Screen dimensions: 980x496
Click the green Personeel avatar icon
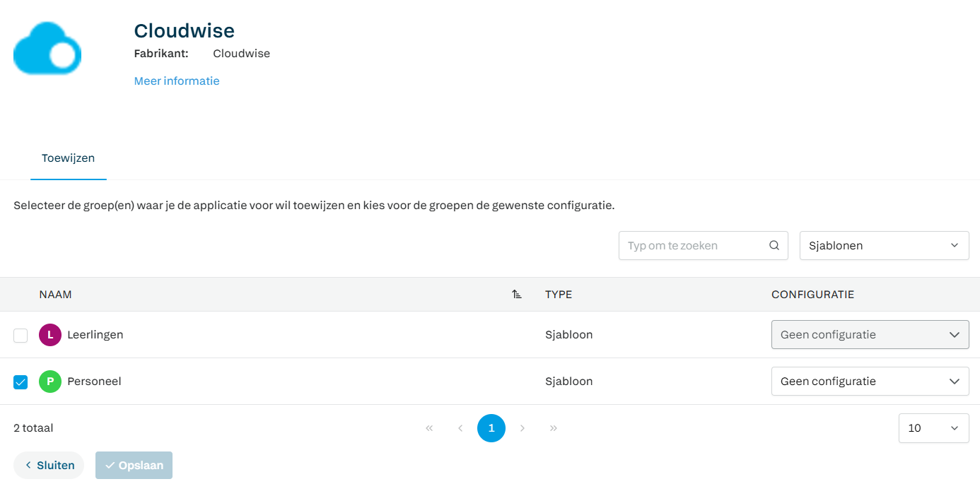tap(50, 382)
